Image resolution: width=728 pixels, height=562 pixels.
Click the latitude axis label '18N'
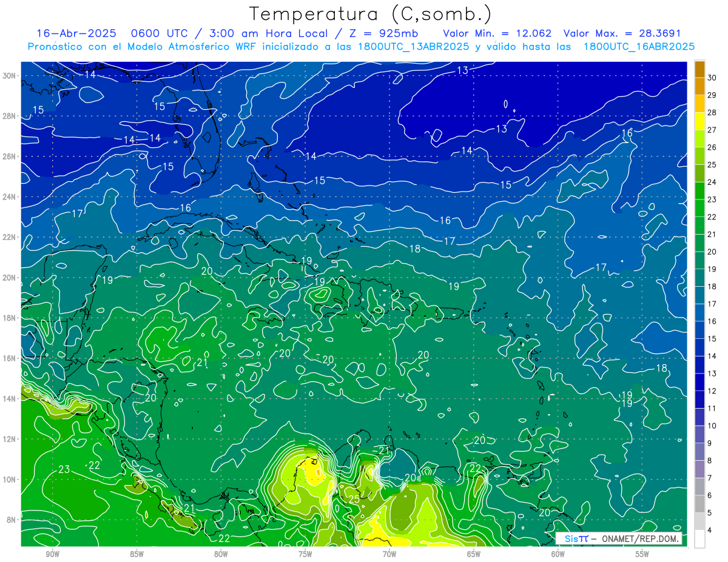point(9,318)
